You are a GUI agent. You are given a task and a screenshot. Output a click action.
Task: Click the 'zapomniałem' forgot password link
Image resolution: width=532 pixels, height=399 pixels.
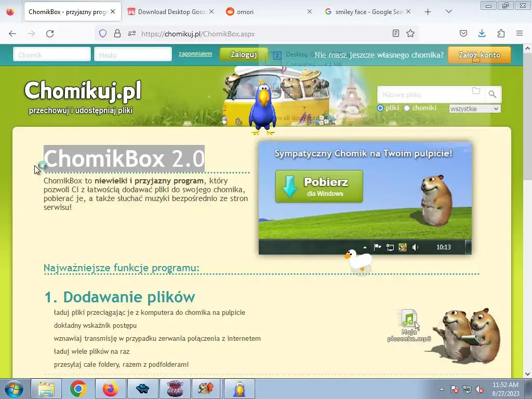pos(195,54)
